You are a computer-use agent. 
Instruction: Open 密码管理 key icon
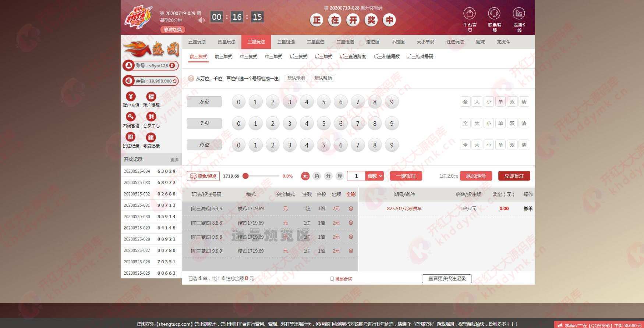(131, 117)
